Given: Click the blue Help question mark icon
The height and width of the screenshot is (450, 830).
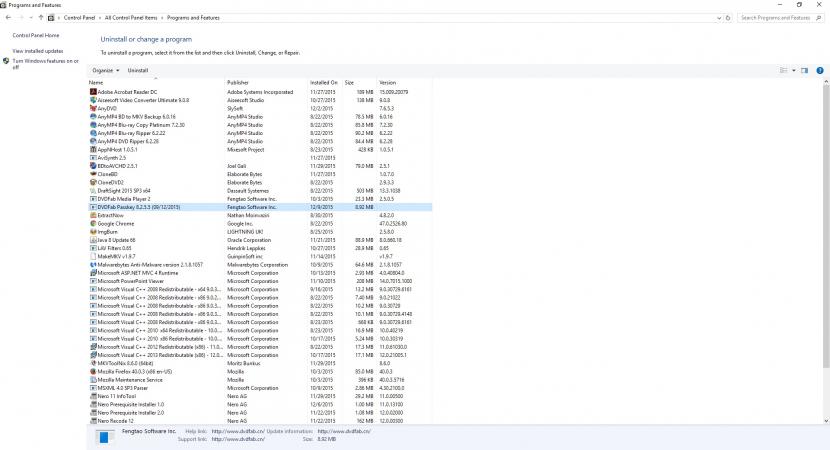Looking at the screenshot, I should click(x=820, y=70).
